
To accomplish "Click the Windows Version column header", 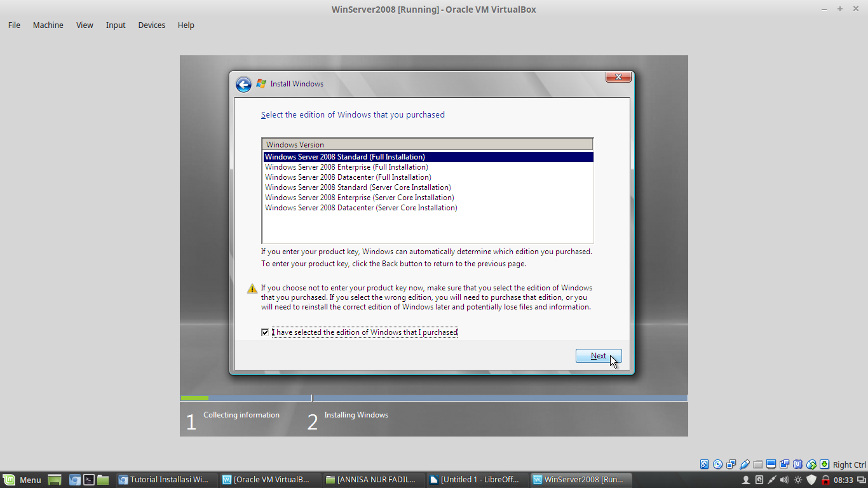I will click(428, 144).
